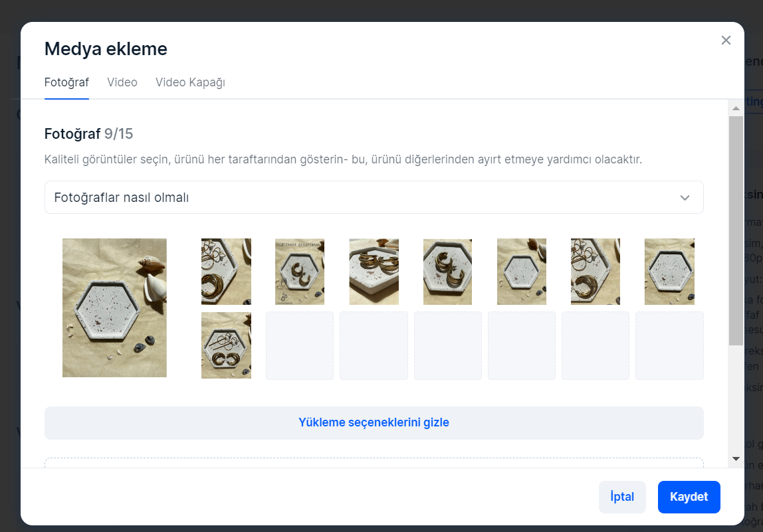Select the thumbnail with text overlay caption

pos(300,272)
